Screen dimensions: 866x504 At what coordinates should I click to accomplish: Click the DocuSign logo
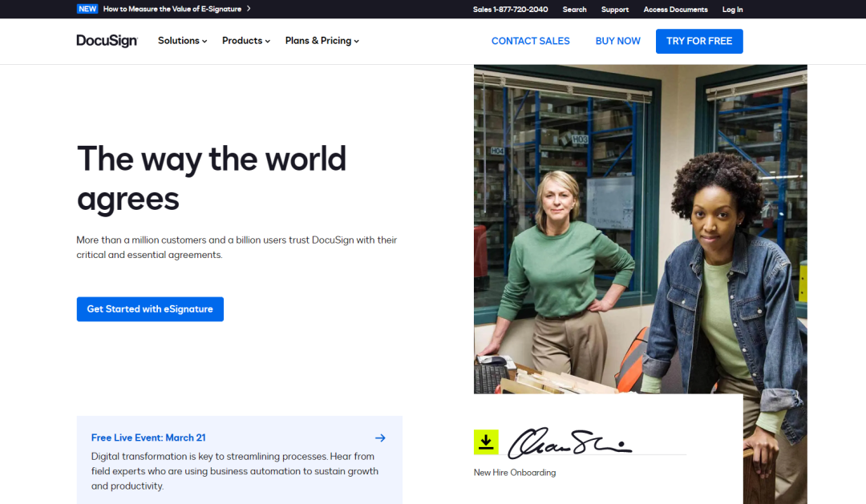107,41
